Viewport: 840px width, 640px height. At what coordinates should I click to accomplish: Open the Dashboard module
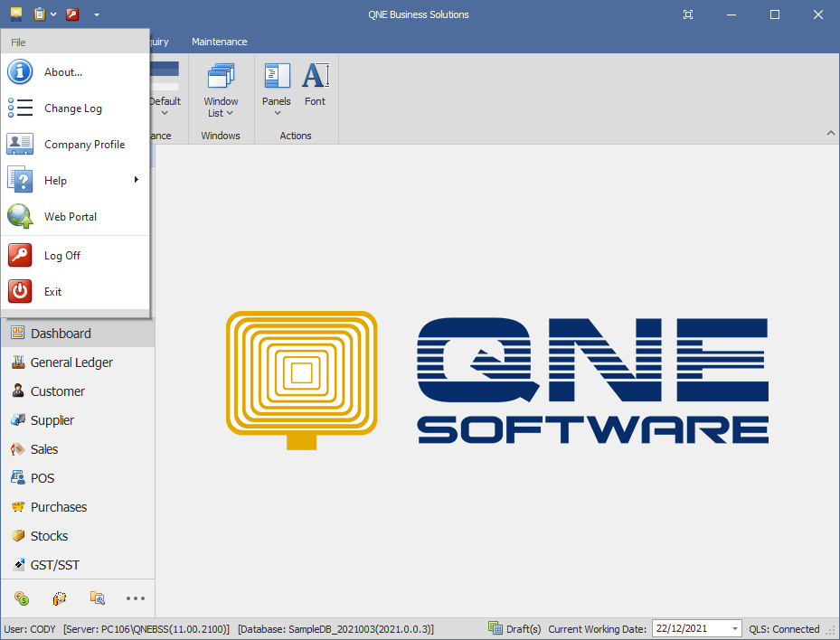point(78,334)
